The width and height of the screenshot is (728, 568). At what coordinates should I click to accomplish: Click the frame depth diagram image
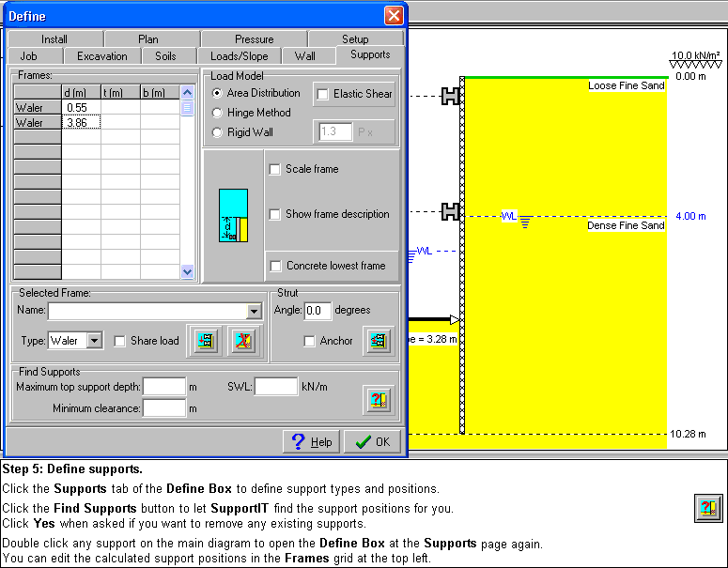click(233, 216)
